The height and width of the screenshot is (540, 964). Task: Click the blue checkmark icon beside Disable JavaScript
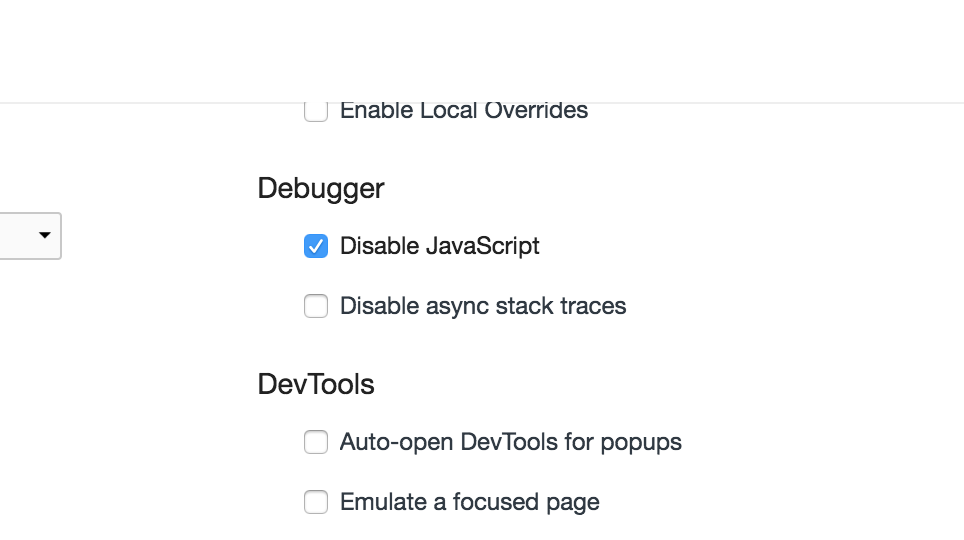point(316,246)
